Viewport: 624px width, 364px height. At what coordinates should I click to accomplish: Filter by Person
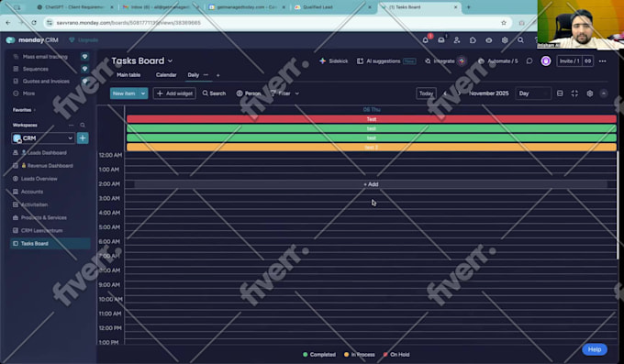click(249, 94)
